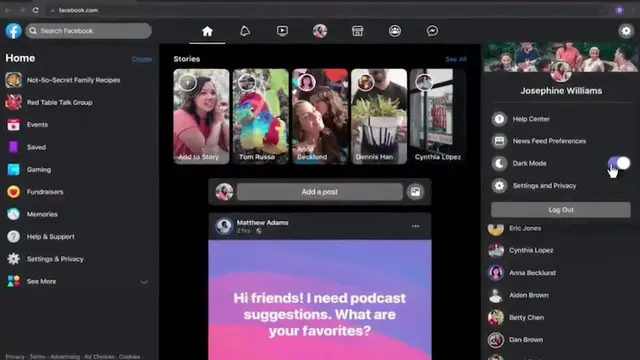Open Josephine Williams profile in menu
640x360 pixels.
pos(561,91)
